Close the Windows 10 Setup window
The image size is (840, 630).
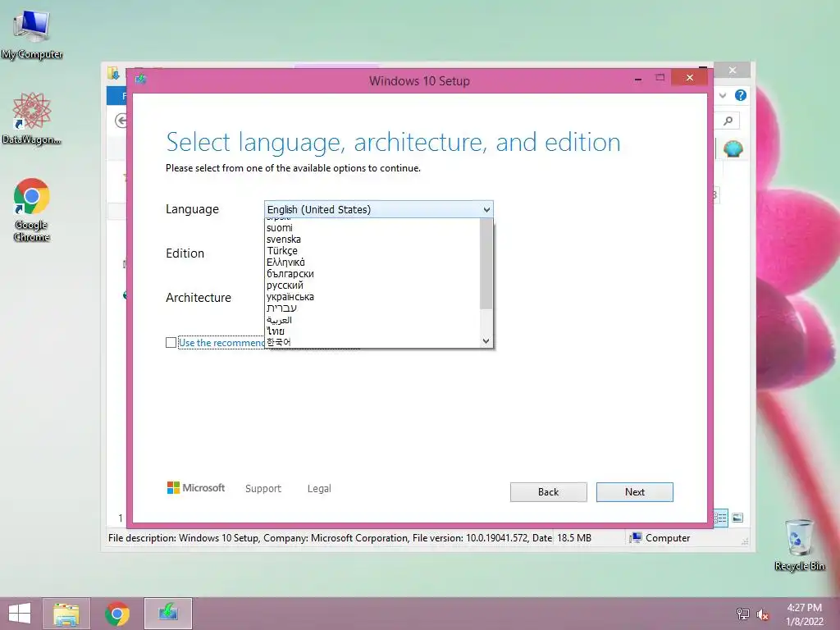pyautogui.click(x=689, y=78)
